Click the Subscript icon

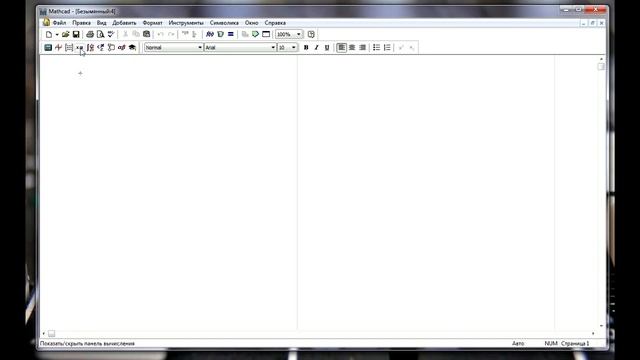(412, 47)
